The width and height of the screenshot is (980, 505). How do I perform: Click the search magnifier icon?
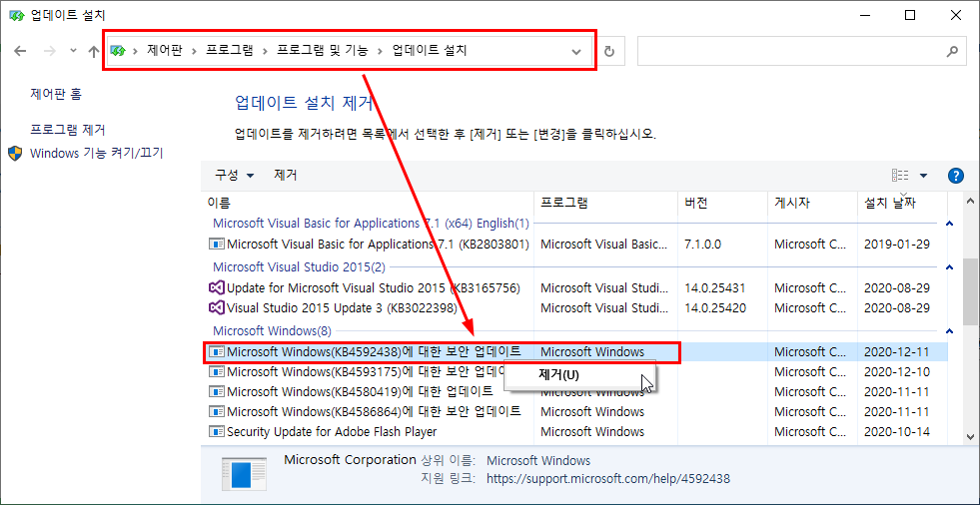(x=952, y=51)
